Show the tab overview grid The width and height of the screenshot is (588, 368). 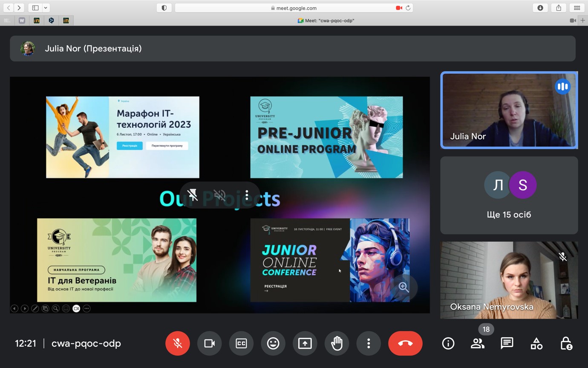[x=577, y=8]
